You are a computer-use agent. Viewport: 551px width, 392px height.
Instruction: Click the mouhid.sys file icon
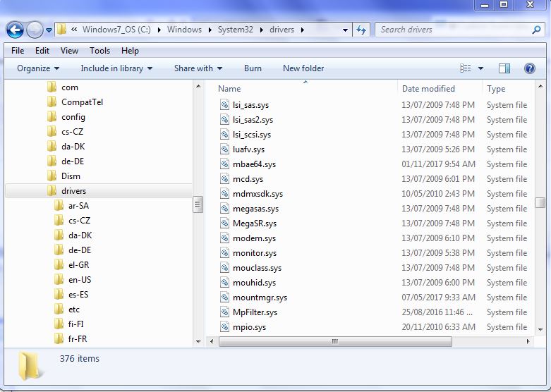tap(224, 283)
